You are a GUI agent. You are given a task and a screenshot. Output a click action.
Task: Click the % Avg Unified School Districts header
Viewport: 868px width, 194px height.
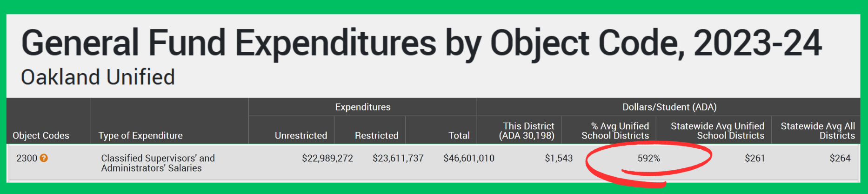click(x=615, y=131)
